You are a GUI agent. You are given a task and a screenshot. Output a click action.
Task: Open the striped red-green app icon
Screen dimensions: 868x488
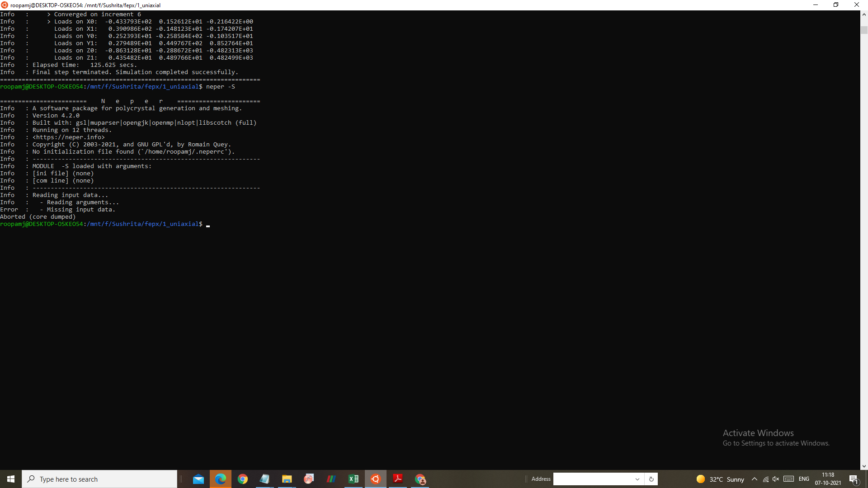click(331, 479)
